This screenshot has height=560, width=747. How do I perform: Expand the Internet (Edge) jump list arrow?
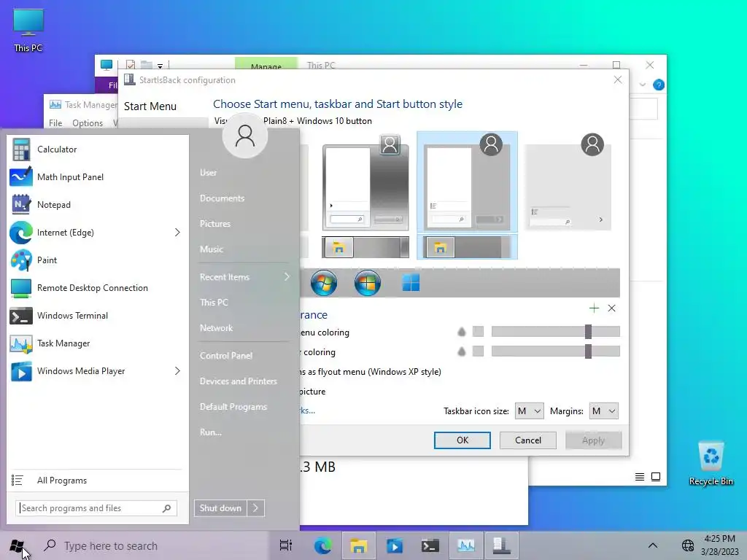coord(177,233)
